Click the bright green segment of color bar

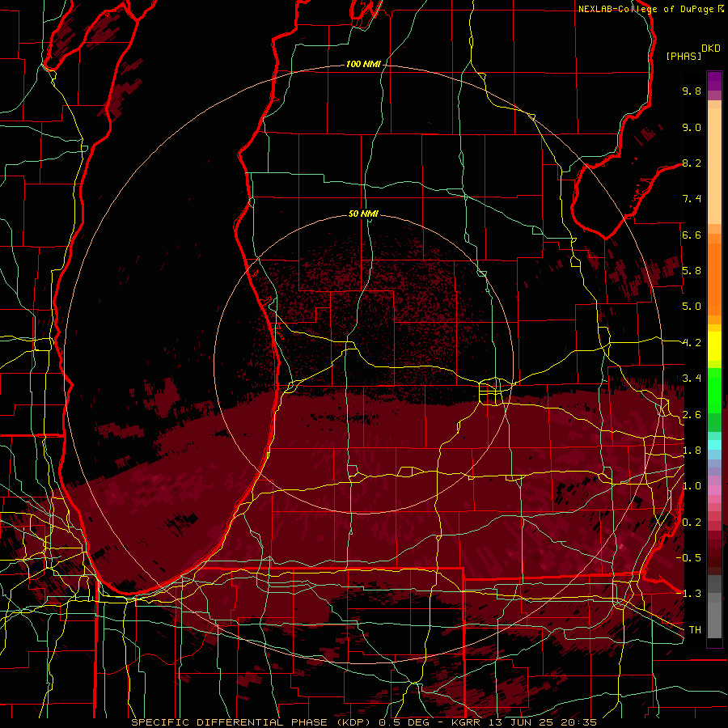(714, 391)
